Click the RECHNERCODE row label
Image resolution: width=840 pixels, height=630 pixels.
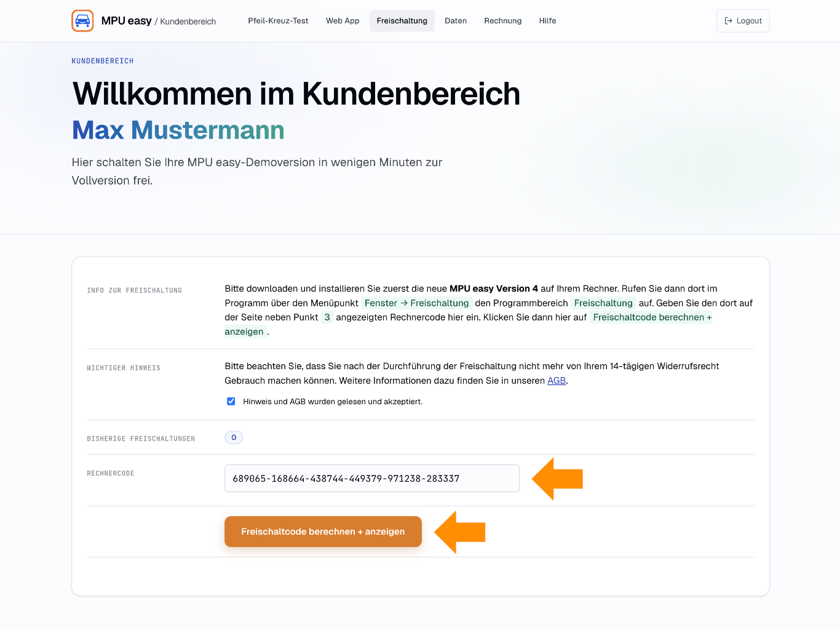pos(111,474)
